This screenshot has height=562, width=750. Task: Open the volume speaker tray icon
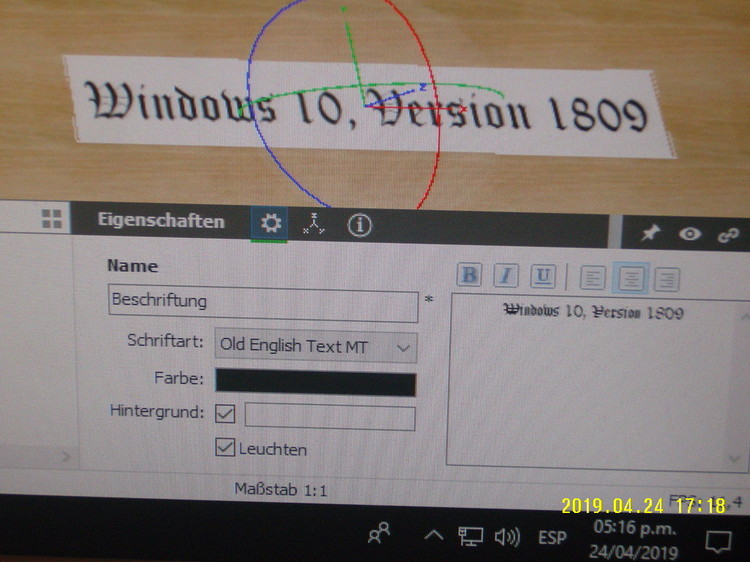[507, 538]
